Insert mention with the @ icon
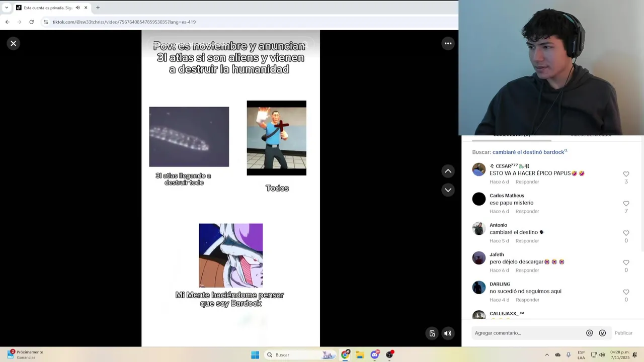Viewport: 644px width, 362px height. click(590, 333)
